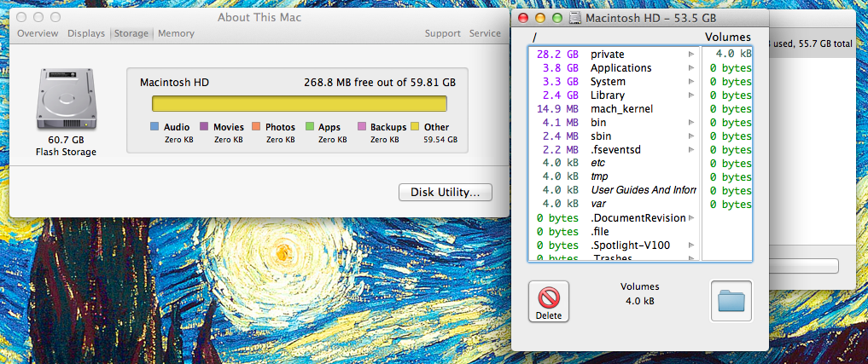The width and height of the screenshot is (868, 364).
Task: Click the Macintosh HD label in storage panel
Action: pos(174,83)
